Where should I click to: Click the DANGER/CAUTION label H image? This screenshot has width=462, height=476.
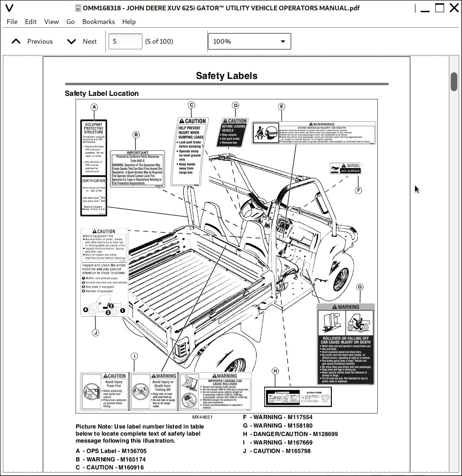[298, 397]
